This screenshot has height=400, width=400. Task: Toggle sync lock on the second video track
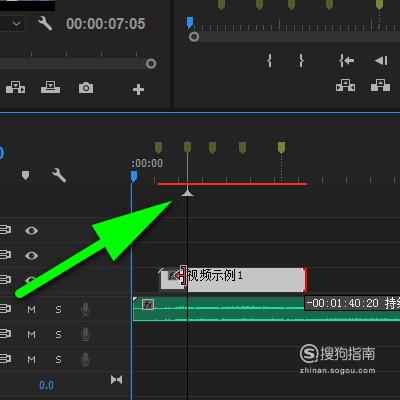5,255
